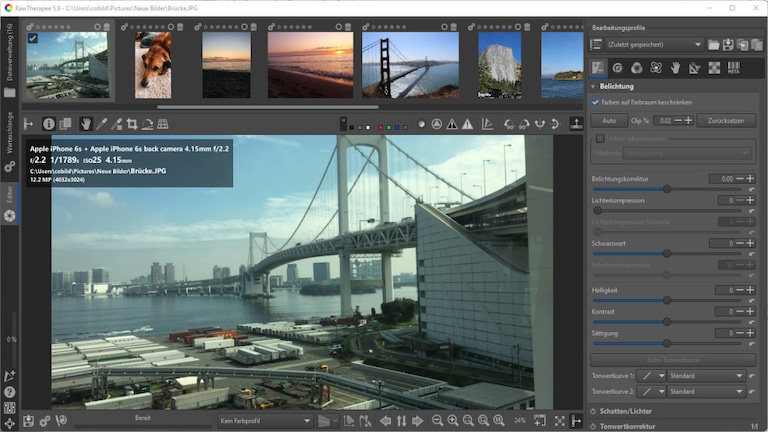Collapse the Belichtung section
768x432 pixels.
(594, 87)
